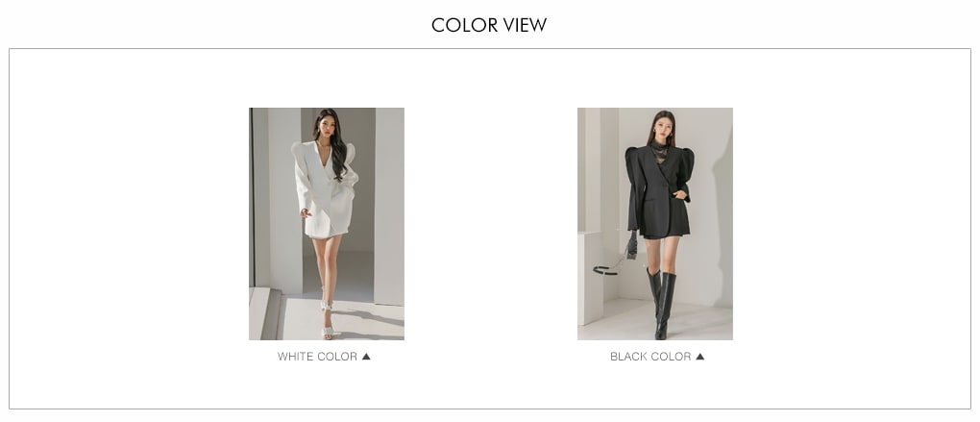Click the word COLOR in the title
Screen dimensions: 980x422
coord(464,25)
